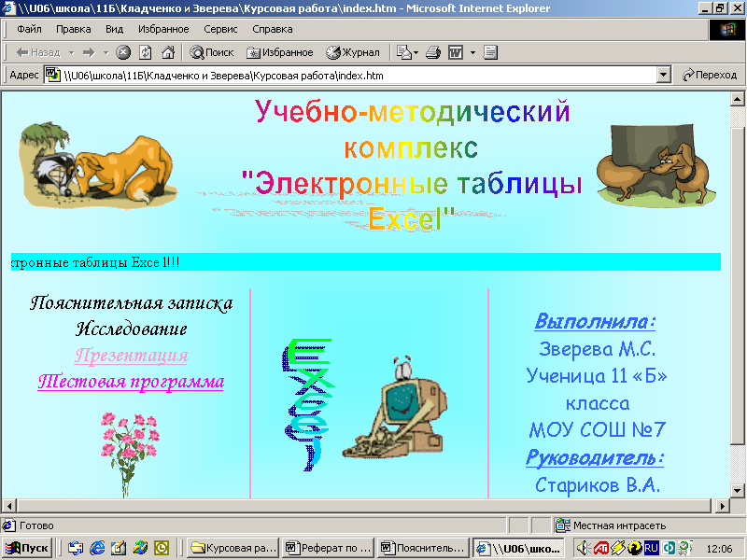Click the third quick launch icon with pencil
The width and height of the screenshot is (747, 560).
[119, 548]
